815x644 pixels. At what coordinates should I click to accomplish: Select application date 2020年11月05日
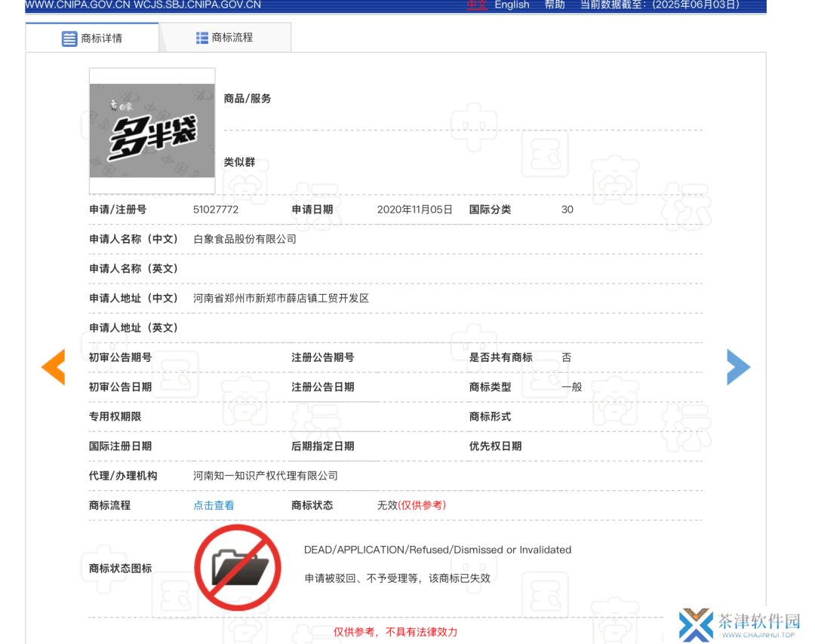point(415,210)
